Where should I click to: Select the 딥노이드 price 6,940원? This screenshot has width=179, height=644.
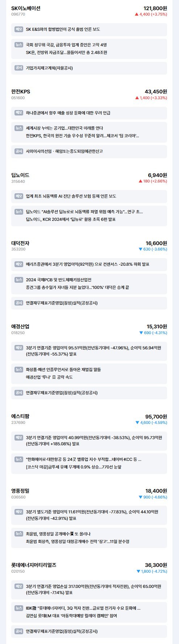[157, 175]
